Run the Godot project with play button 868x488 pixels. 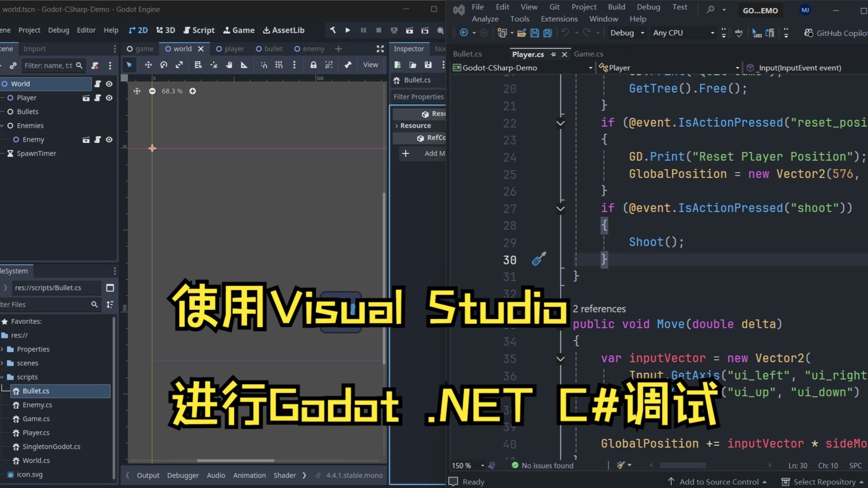348,30
